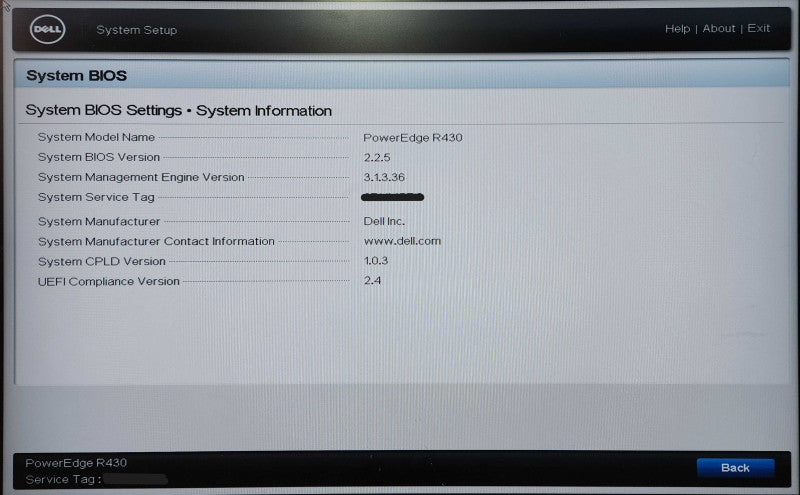Select the System Service Tag label

coord(96,197)
